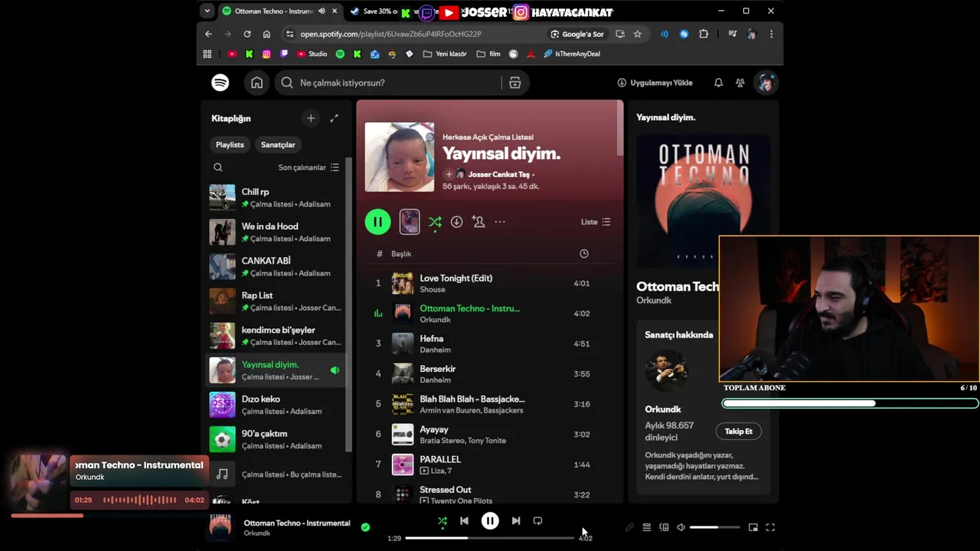Open the Rap List playlist
The image size is (980, 551).
tap(276, 301)
